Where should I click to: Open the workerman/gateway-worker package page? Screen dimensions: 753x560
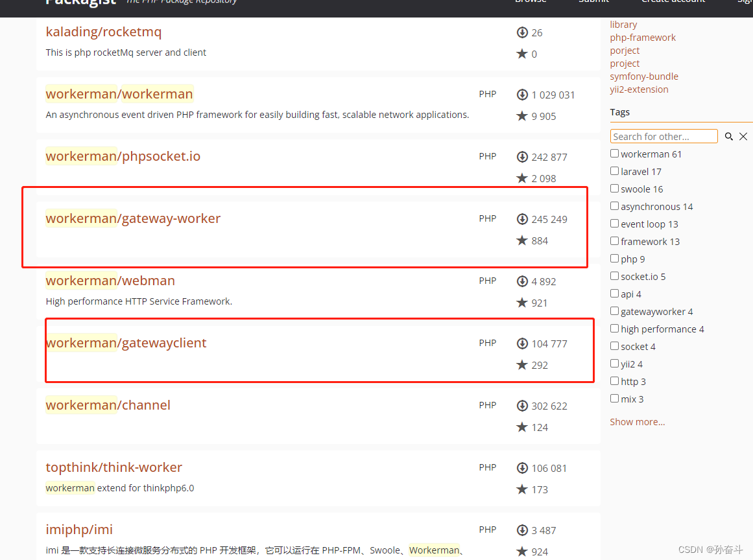[133, 218]
